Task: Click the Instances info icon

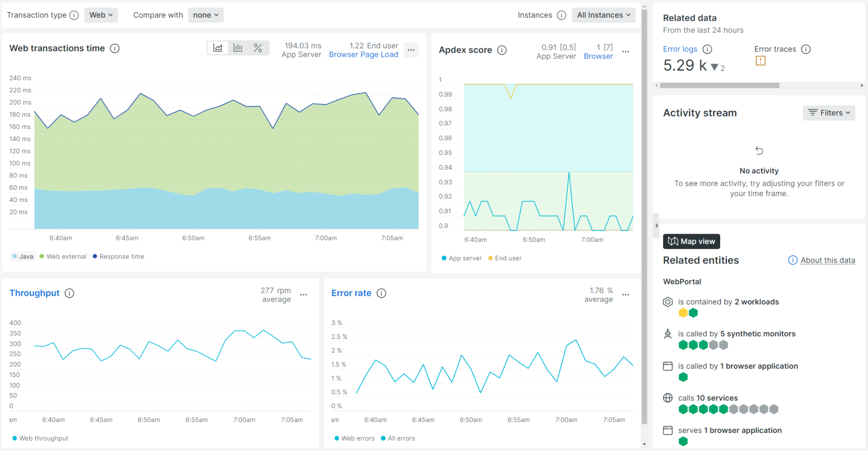Action: [561, 15]
